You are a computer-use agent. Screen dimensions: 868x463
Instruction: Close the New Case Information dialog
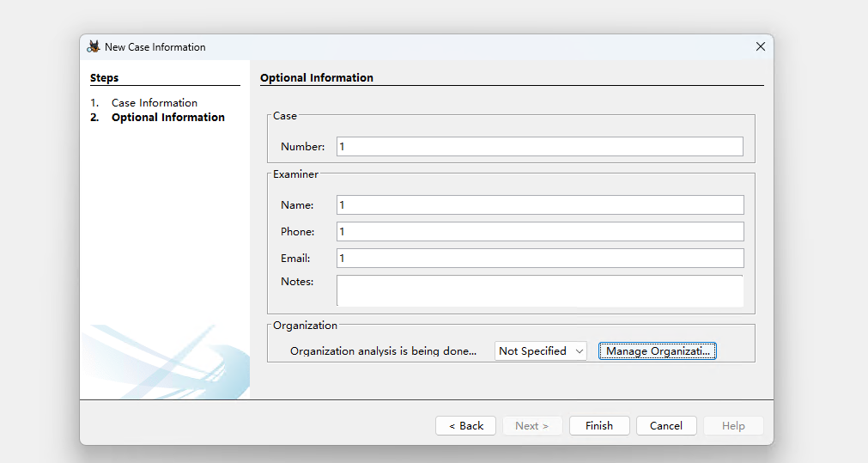[760, 47]
